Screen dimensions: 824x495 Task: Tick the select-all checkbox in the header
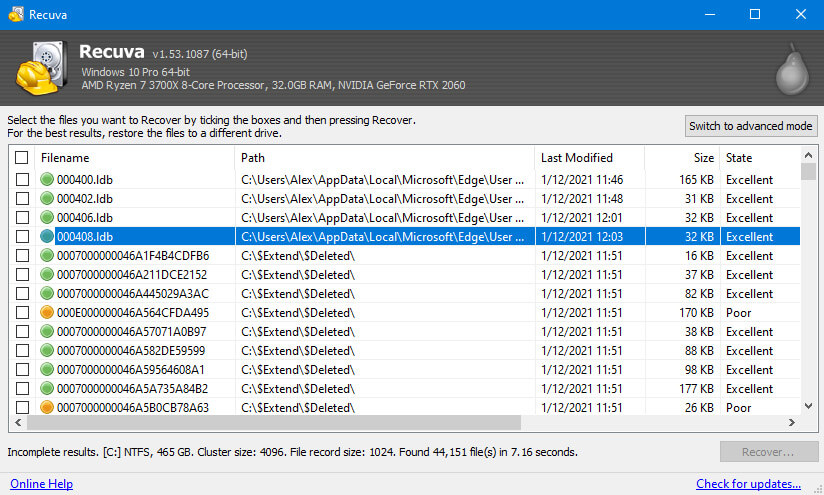coord(22,158)
